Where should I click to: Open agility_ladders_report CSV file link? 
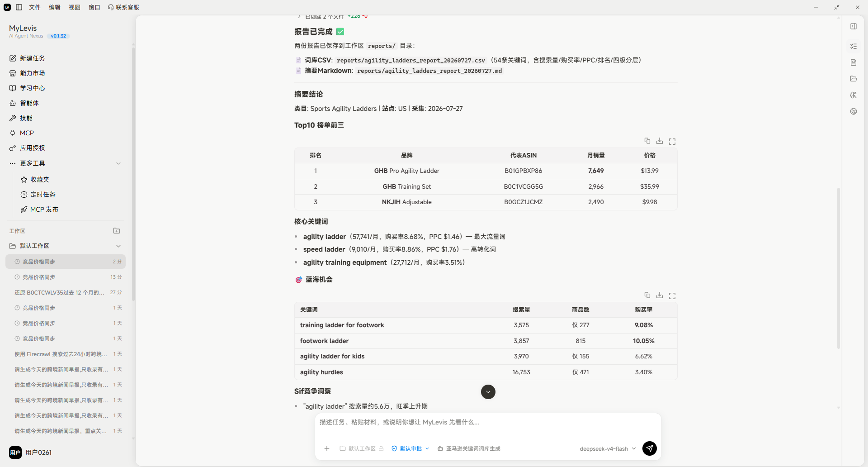click(x=410, y=60)
